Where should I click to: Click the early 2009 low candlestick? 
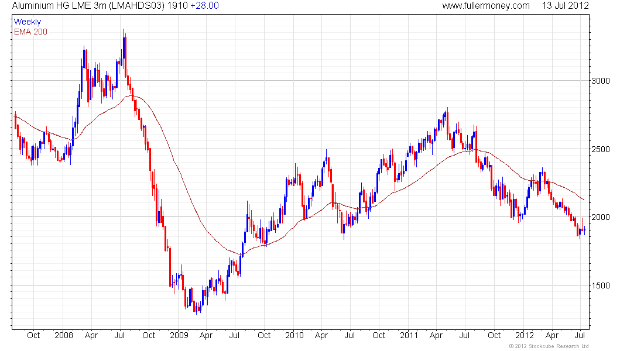tap(196, 309)
